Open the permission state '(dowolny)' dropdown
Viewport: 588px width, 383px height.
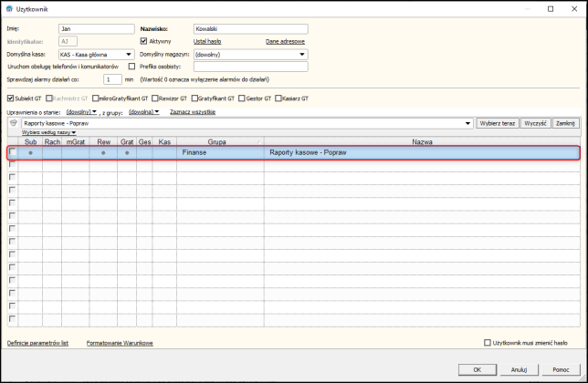(x=81, y=112)
